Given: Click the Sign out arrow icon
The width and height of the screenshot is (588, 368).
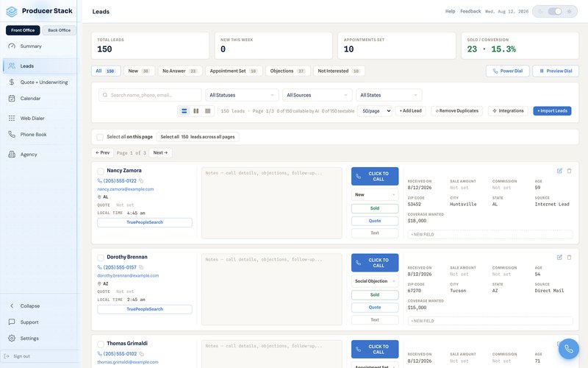Looking at the screenshot, I should (x=7, y=356).
